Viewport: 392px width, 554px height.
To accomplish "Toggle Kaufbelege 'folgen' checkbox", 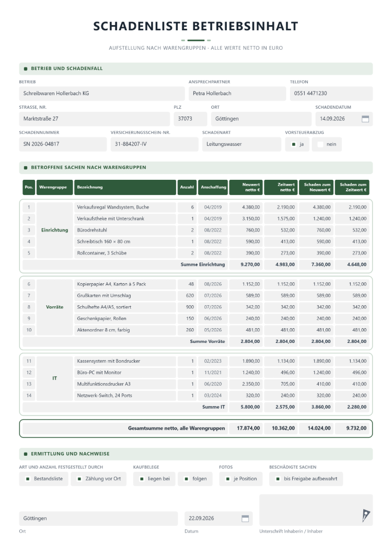I will tap(186, 479).
